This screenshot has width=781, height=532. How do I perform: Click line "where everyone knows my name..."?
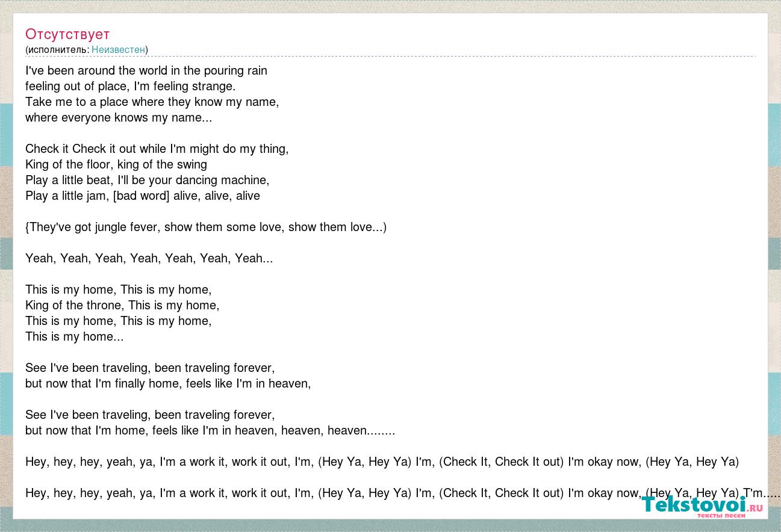click(x=119, y=117)
